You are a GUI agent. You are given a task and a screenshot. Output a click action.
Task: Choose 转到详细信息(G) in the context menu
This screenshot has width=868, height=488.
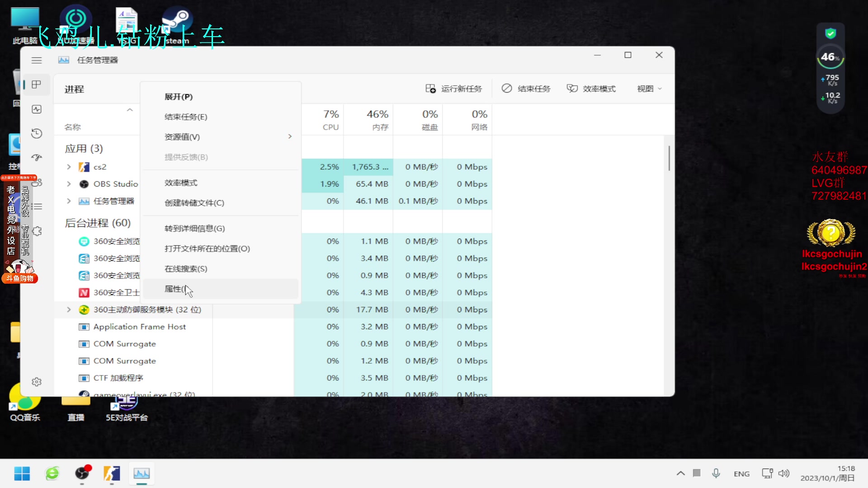coord(221,229)
